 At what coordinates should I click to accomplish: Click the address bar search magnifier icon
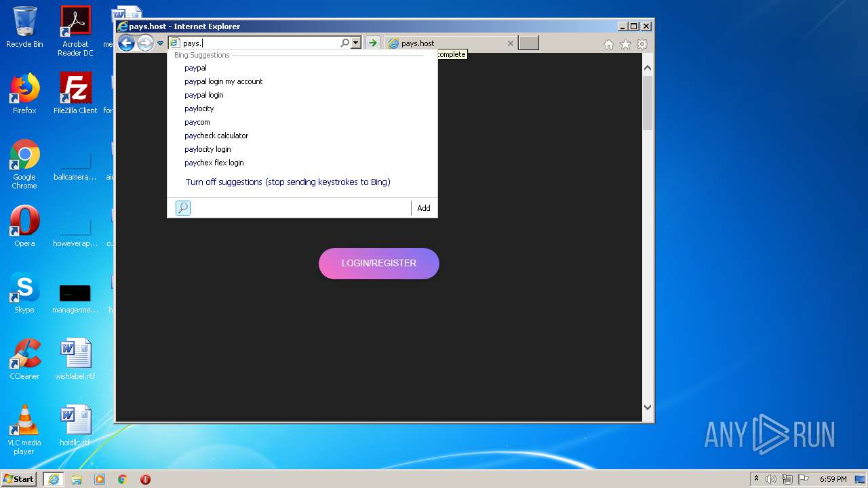[344, 43]
